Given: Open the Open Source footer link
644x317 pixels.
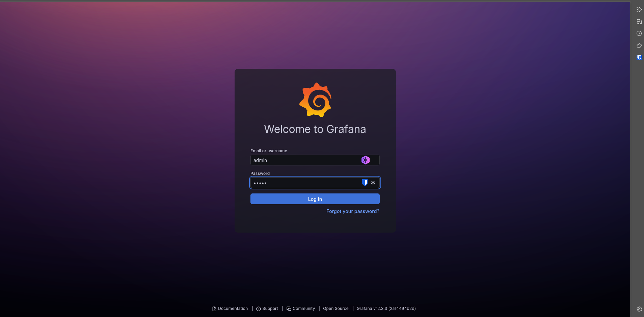Looking at the screenshot, I should coord(336,309).
